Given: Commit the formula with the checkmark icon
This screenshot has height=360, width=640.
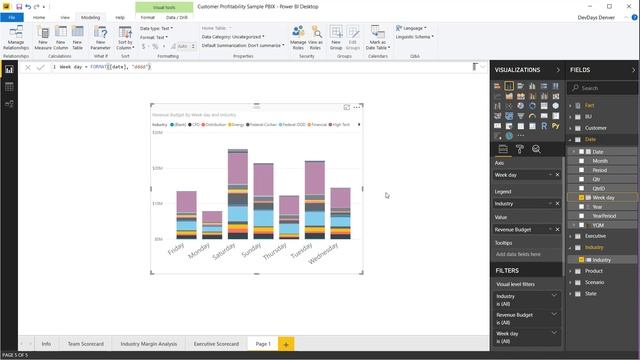Looking at the screenshot, I should [40, 67].
